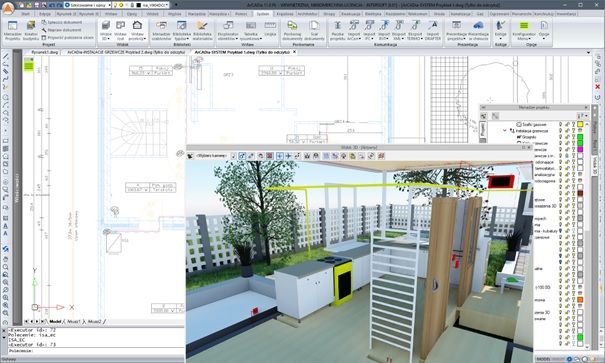Click the Kreator budynku icon
The image size is (605, 363).
point(31,30)
